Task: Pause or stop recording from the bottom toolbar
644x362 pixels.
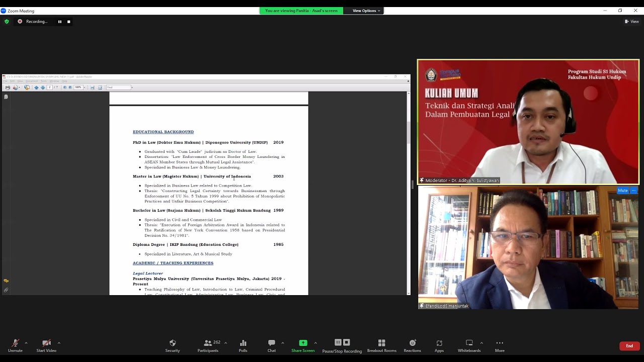Action: click(x=342, y=345)
